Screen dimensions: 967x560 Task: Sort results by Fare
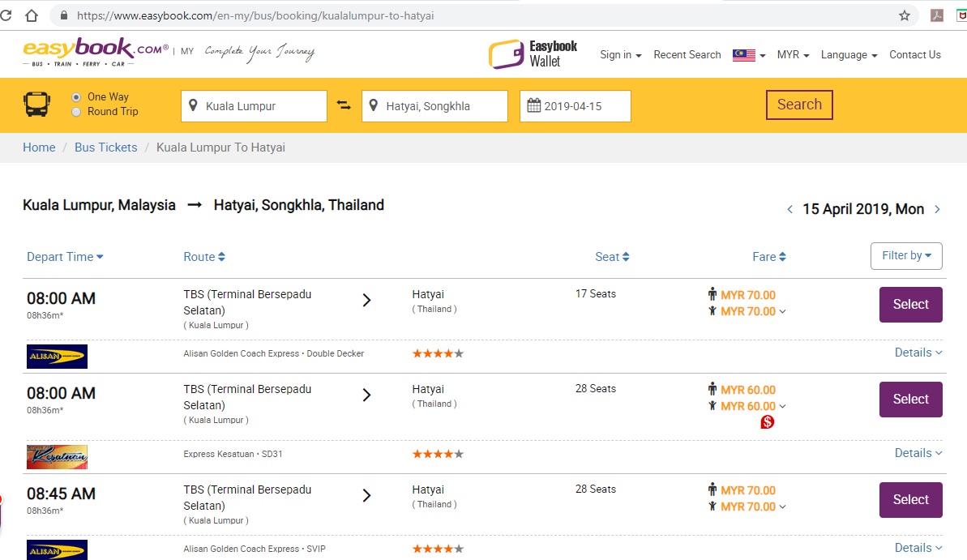(769, 257)
